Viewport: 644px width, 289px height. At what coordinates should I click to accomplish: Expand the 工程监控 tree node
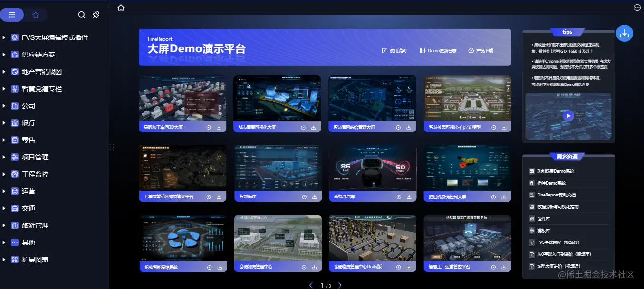(4, 174)
